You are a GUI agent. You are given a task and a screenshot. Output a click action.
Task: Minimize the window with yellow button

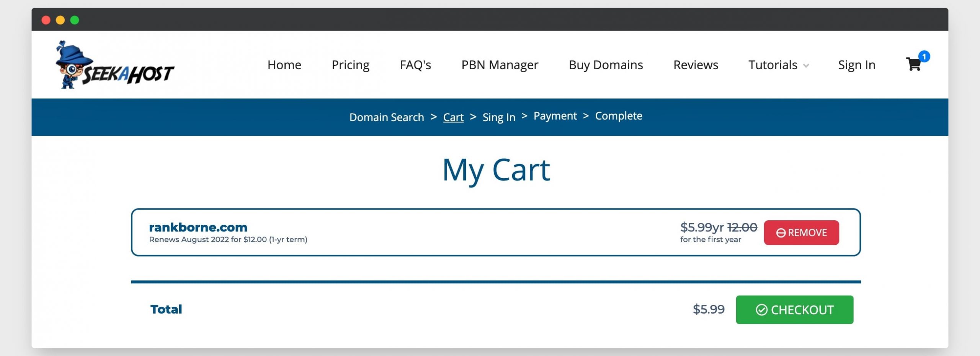coord(60,20)
